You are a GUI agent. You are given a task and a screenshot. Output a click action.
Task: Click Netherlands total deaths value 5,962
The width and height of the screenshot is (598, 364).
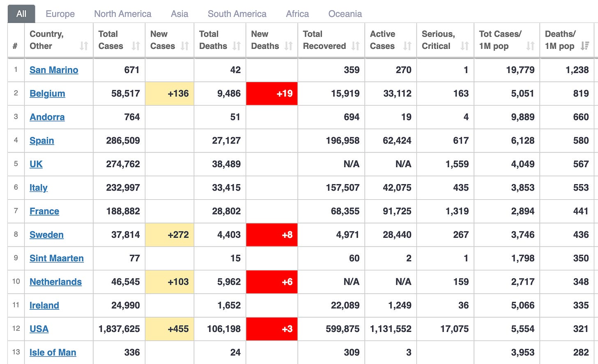pyautogui.click(x=229, y=282)
